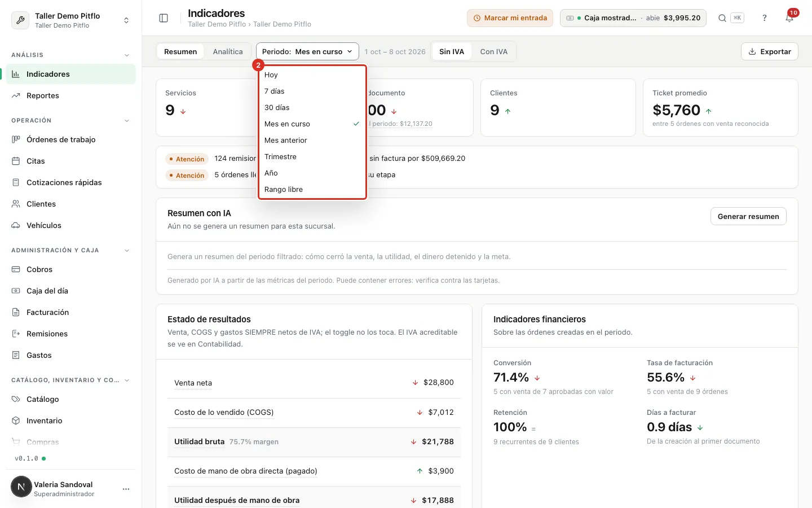Image resolution: width=812 pixels, height=508 pixels.
Task: Click Marcar mi entrada clock-in button
Action: click(510, 18)
